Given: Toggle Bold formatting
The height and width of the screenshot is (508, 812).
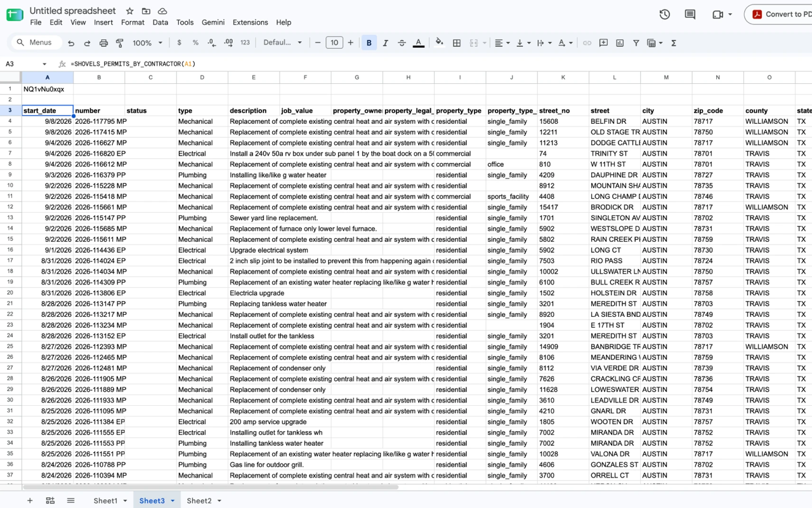Looking at the screenshot, I should (x=369, y=43).
